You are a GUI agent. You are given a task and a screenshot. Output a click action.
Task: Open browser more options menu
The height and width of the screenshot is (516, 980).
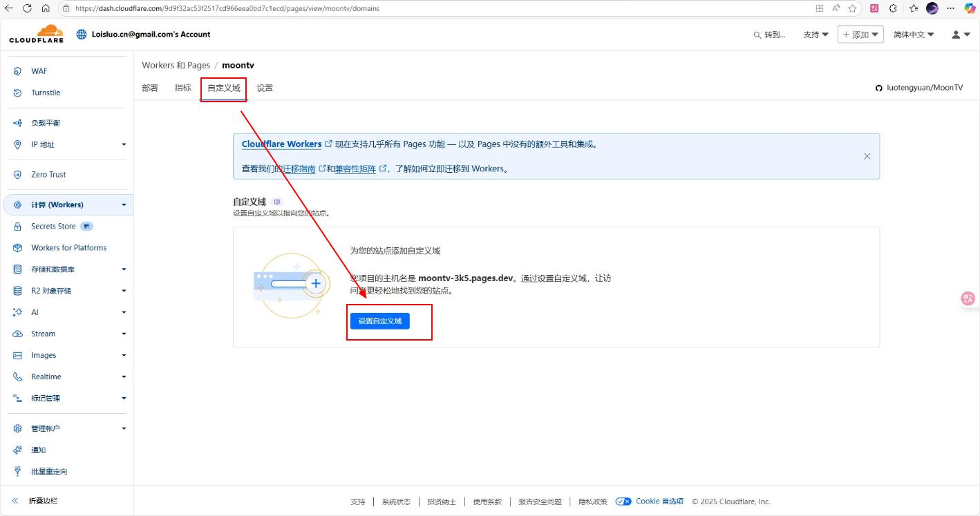pos(951,8)
